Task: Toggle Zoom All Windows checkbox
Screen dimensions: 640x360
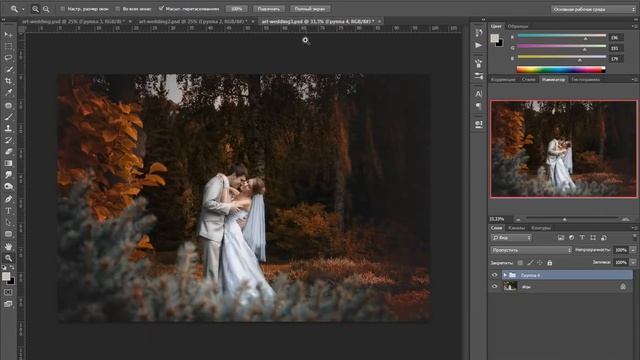Action: [x=118, y=9]
